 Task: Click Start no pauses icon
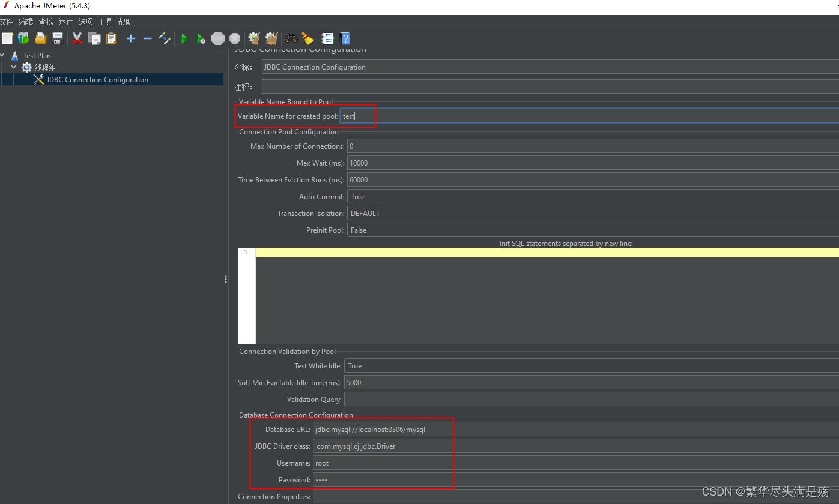point(201,39)
